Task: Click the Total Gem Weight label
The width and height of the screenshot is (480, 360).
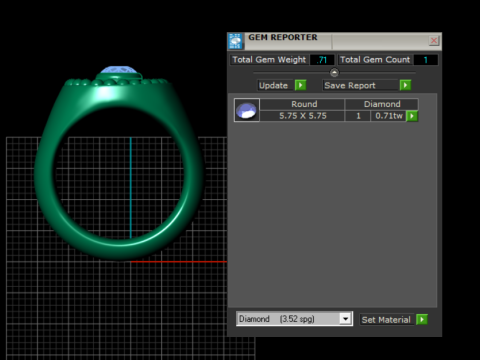Action: [x=269, y=60]
